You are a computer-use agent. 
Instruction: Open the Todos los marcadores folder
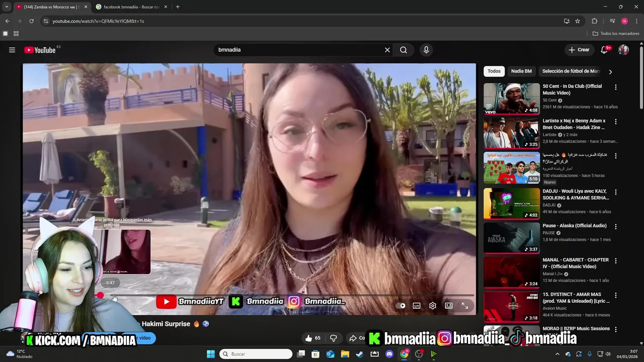616,34
